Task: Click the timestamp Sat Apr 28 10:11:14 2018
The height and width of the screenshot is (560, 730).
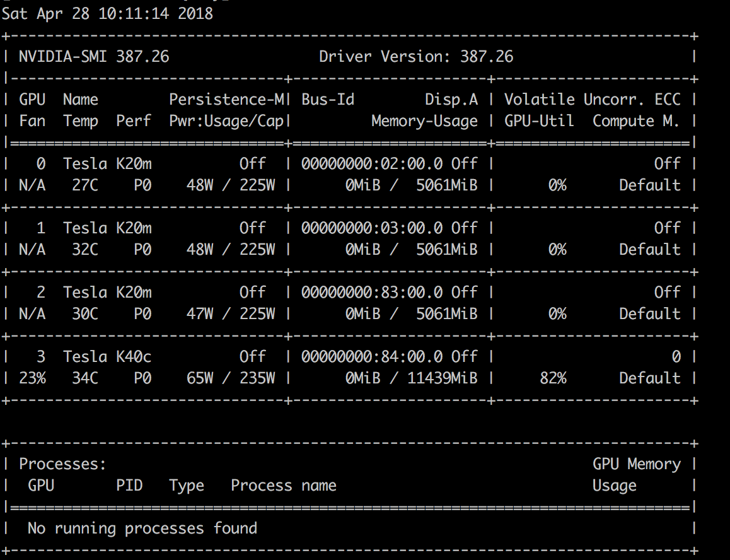Action: (108, 13)
